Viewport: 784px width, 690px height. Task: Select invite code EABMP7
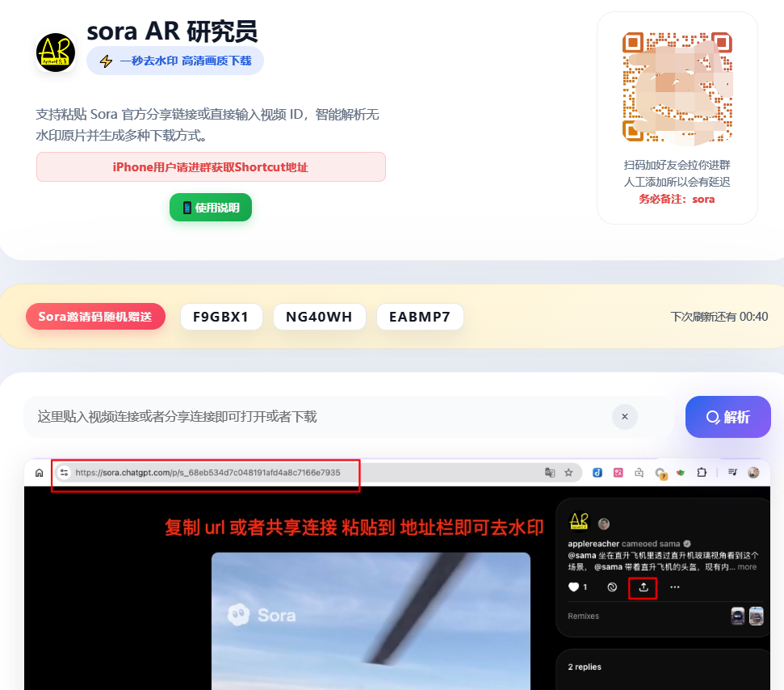pos(420,317)
